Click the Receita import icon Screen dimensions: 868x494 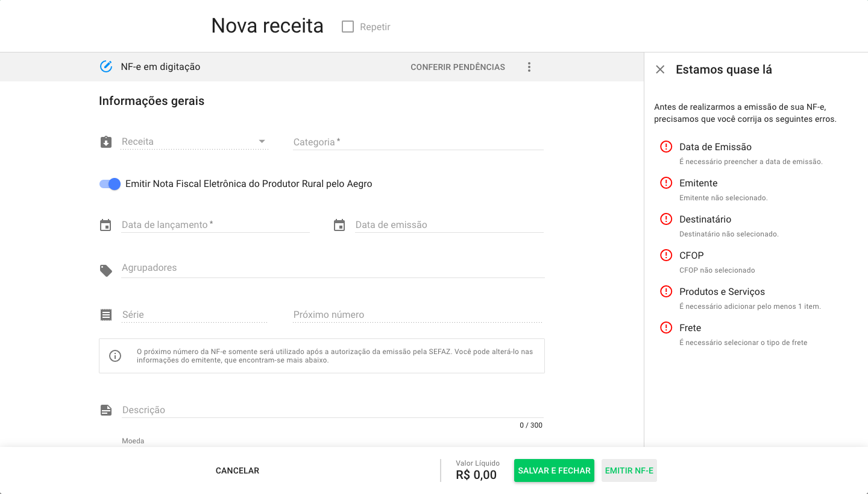click(x=105, y=142)
